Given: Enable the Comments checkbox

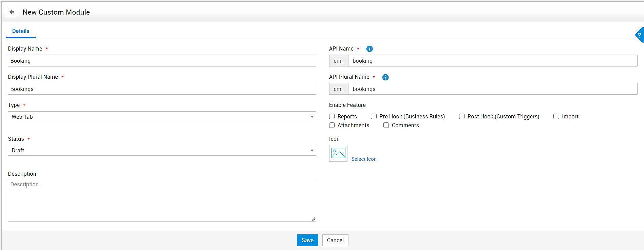Looking at the screenshot, I should tap(386, 125).
